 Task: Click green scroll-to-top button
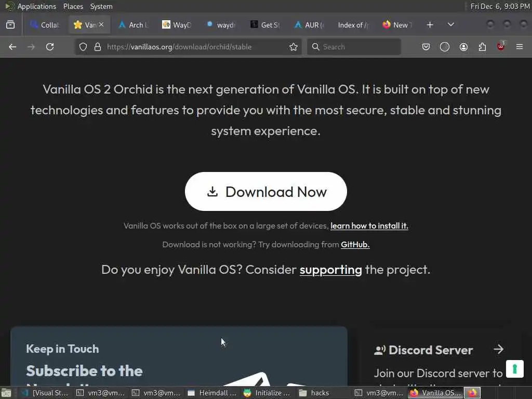click(x=515, y=369)
